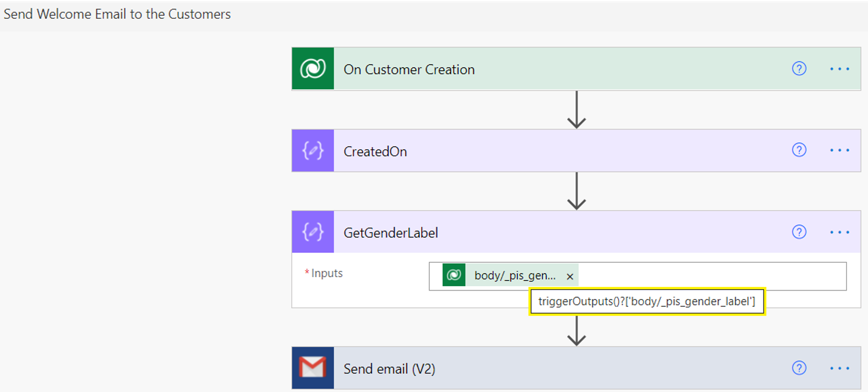Screen dimensions: 868x392
Task: Expand the CreatedOn action card
Action: click(x=375, y=151)
